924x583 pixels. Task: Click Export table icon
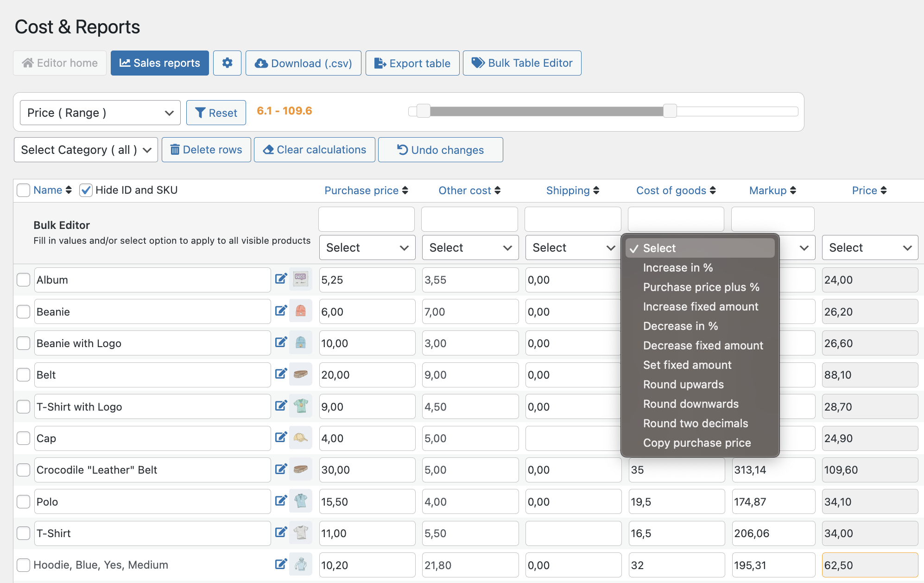coord(381,63)
